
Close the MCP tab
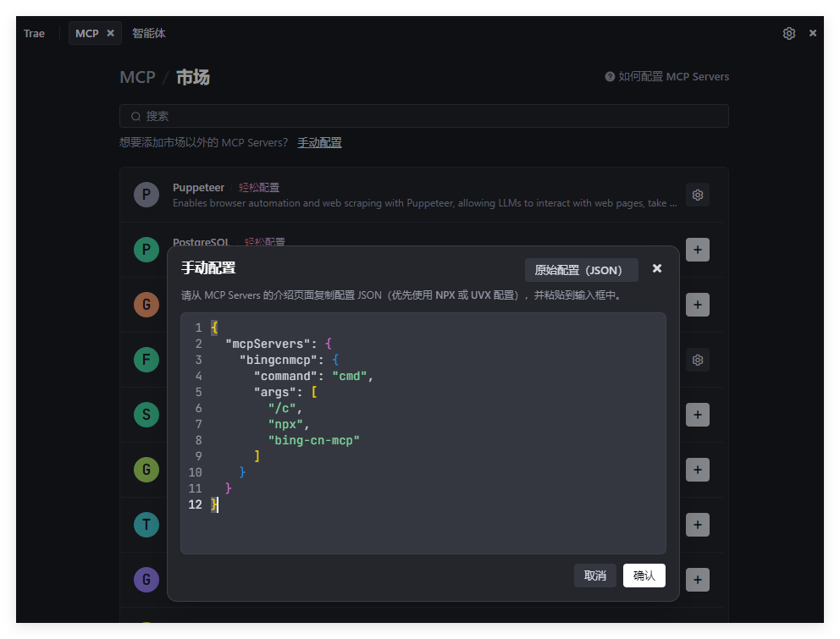pos(110,33)
